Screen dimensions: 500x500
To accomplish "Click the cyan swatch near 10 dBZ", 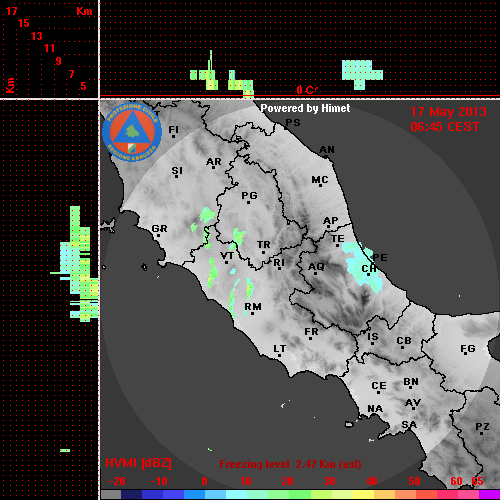I will (236, 495).
